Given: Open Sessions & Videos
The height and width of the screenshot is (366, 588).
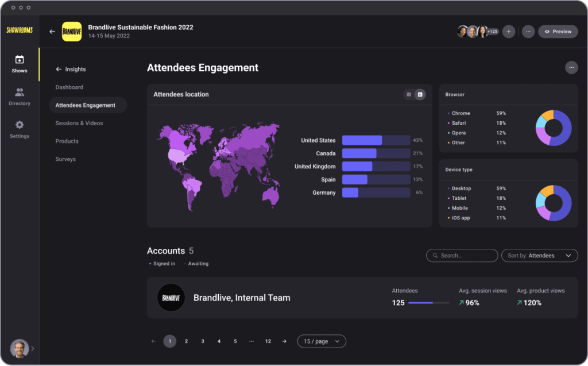Looking at the screenshot, I should click(79, 123).
